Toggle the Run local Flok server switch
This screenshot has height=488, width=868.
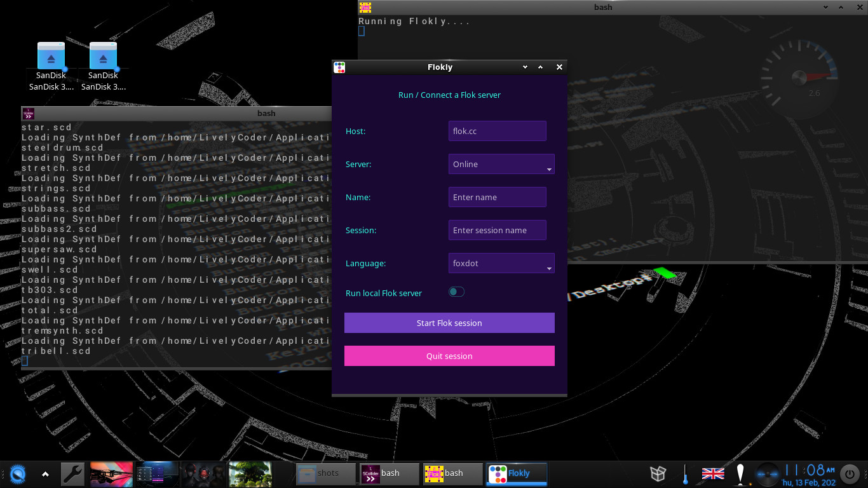[456, 292]
